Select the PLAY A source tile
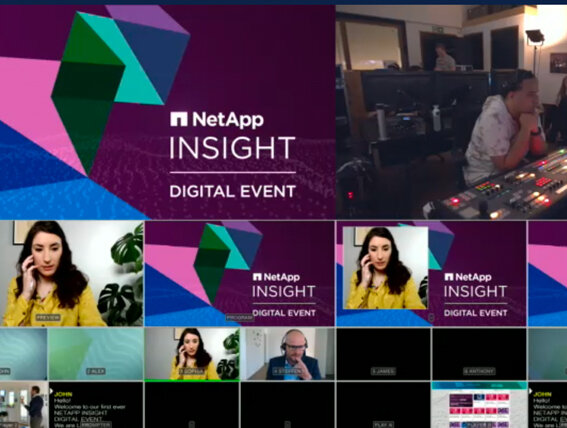The image size is (567, 428). click(x=383, y=405)
